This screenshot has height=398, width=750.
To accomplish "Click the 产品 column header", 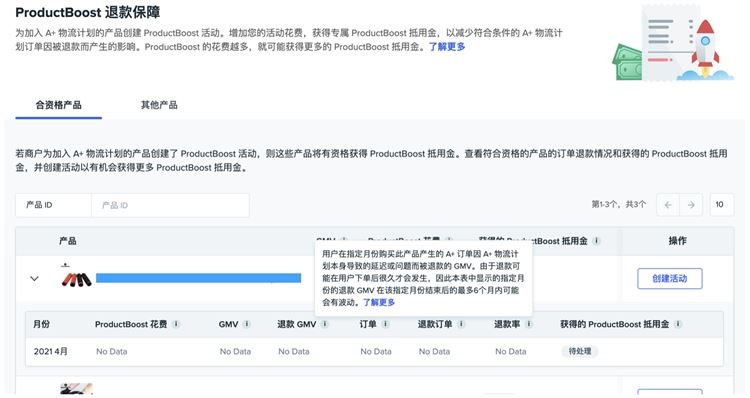I will [x=67, y=241].
